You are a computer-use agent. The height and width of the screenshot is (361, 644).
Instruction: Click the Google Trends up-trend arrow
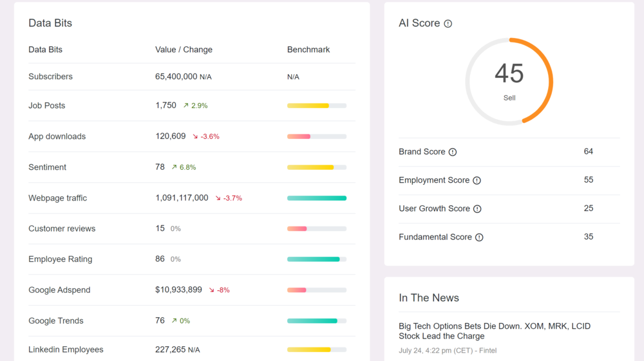tap(174, 321)
